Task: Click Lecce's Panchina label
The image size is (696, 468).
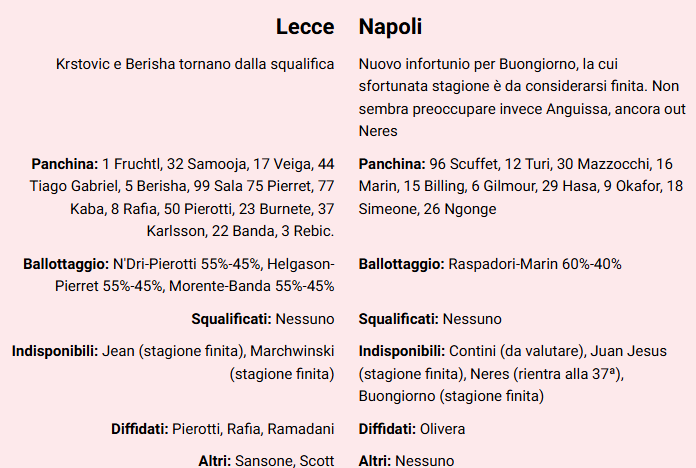Action: tap(65, 164)
